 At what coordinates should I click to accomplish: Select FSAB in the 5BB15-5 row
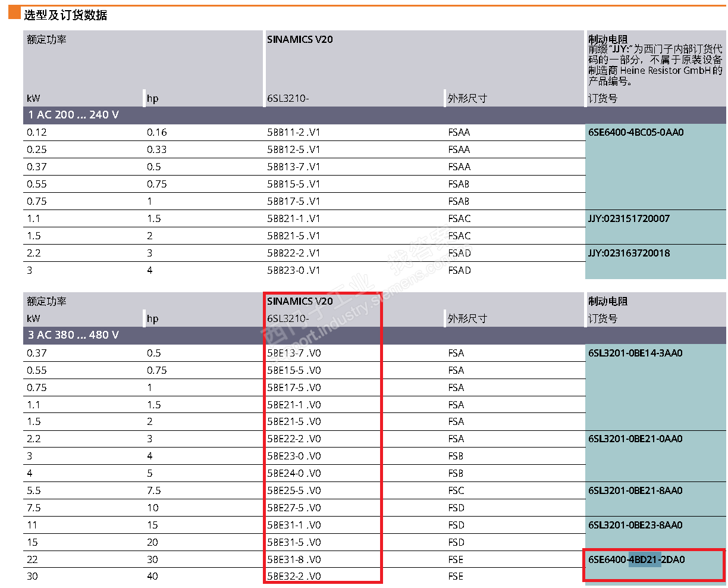pyautogui.click(x=459, y=184)
